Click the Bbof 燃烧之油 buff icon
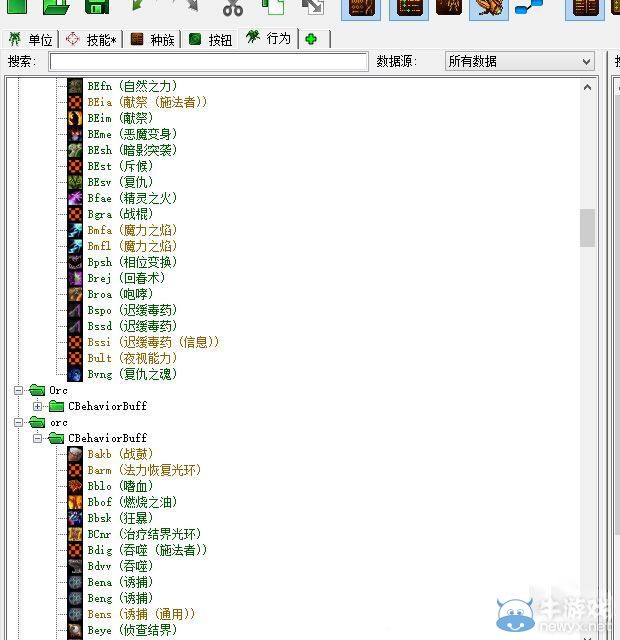The height and width of the screenshot is (640, 620). (x=75, y=502)
